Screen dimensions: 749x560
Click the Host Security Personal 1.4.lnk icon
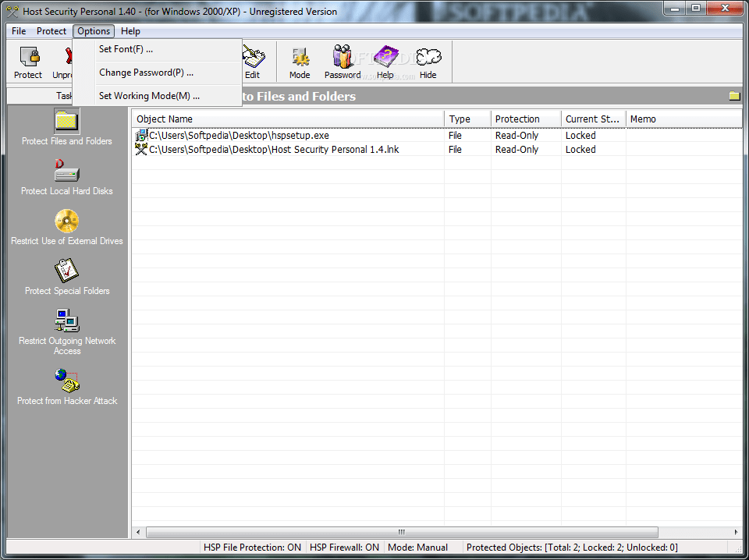pos(141,150)
